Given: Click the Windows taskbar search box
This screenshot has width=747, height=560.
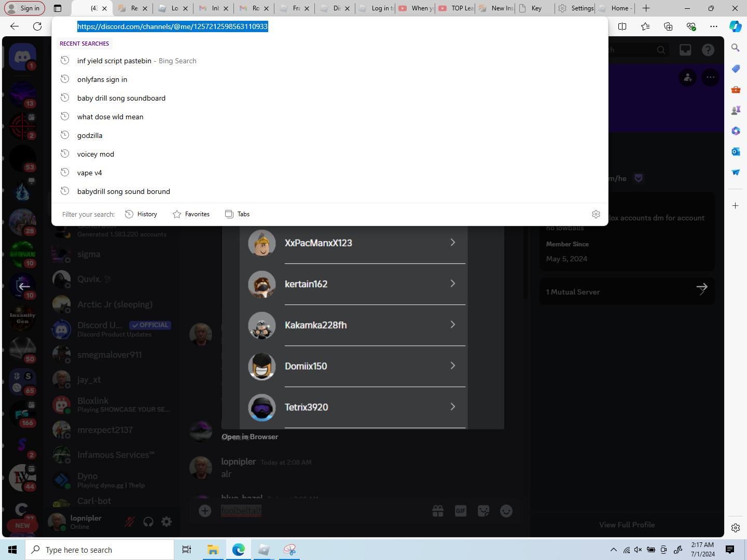Looking at the screenshot, I should [100, 550].
